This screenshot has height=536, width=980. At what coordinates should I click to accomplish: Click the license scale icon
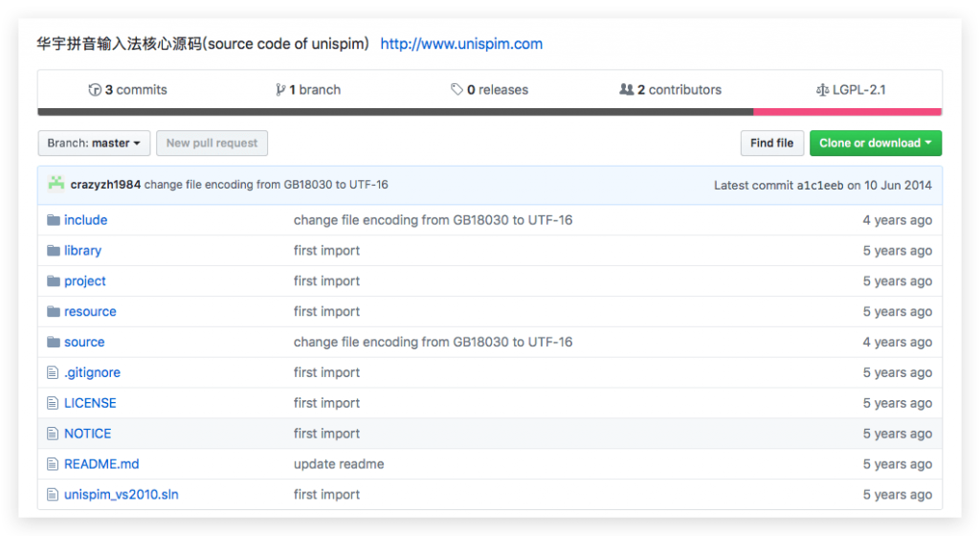point(821,90)
